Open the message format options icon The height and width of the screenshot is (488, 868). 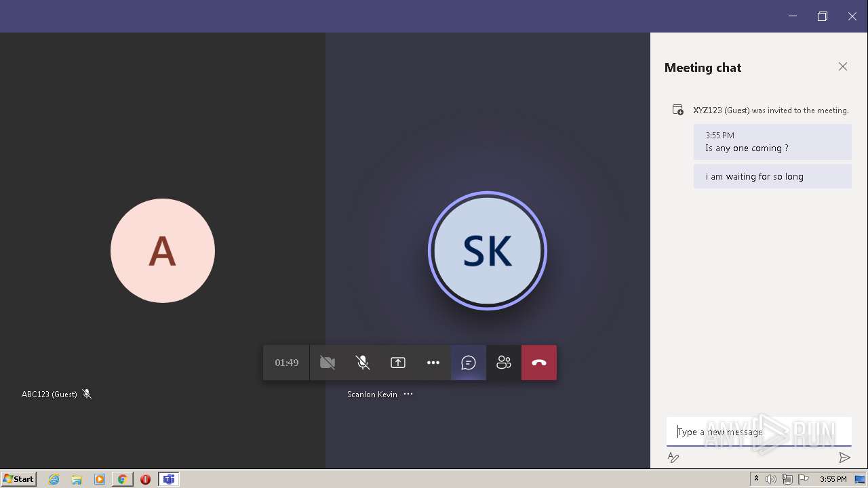(x=673, y=457)
